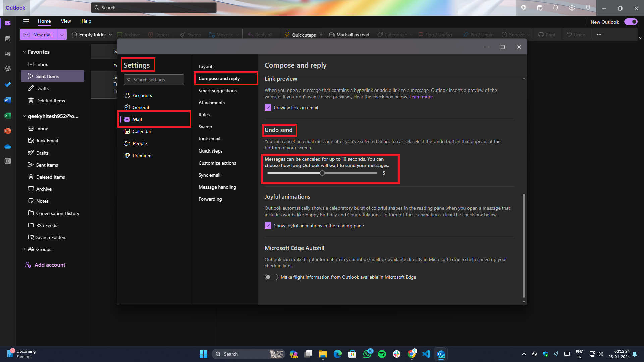Open the Move to dropdown in the ribbon
This screenshot has height=362, width=644.
pos(238,35)
